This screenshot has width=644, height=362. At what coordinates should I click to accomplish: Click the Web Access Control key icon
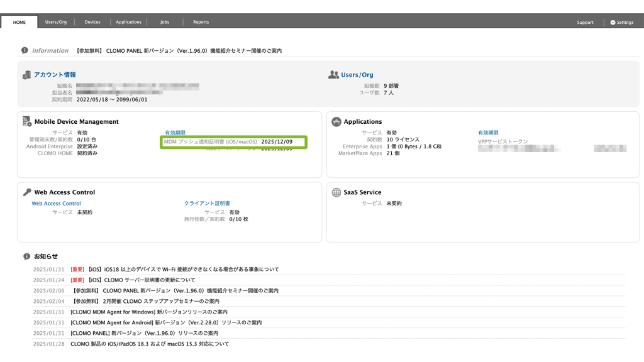click(x=27, y=192)
